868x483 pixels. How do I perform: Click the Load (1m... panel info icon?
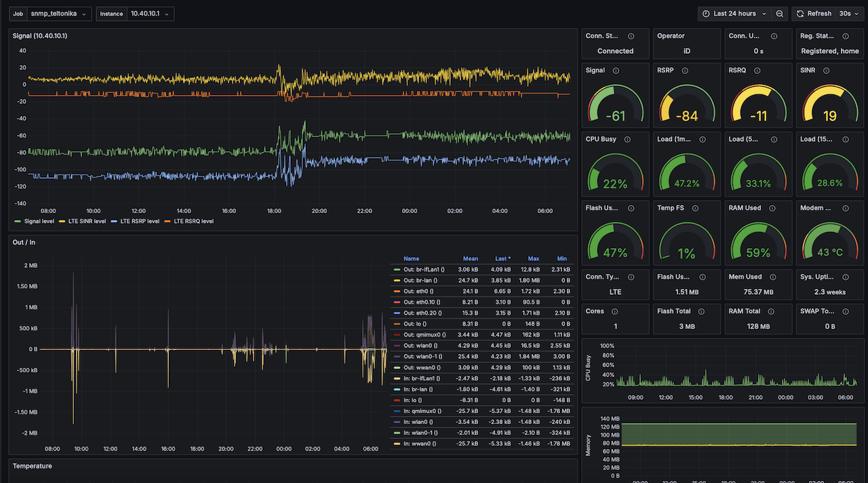pyautogui.click(x=703, y=139)
